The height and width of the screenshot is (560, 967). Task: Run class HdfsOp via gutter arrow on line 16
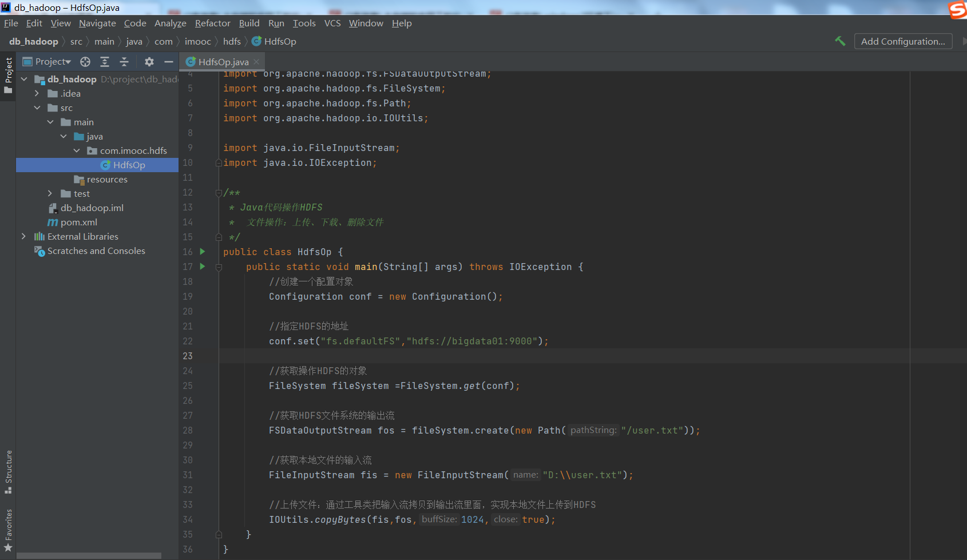pos(202,252)
